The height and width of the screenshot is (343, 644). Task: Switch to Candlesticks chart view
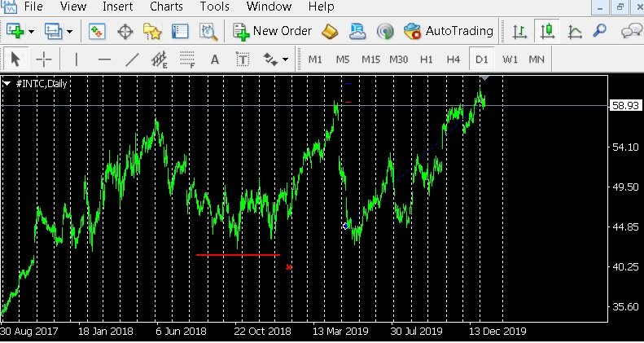(547, 31)
